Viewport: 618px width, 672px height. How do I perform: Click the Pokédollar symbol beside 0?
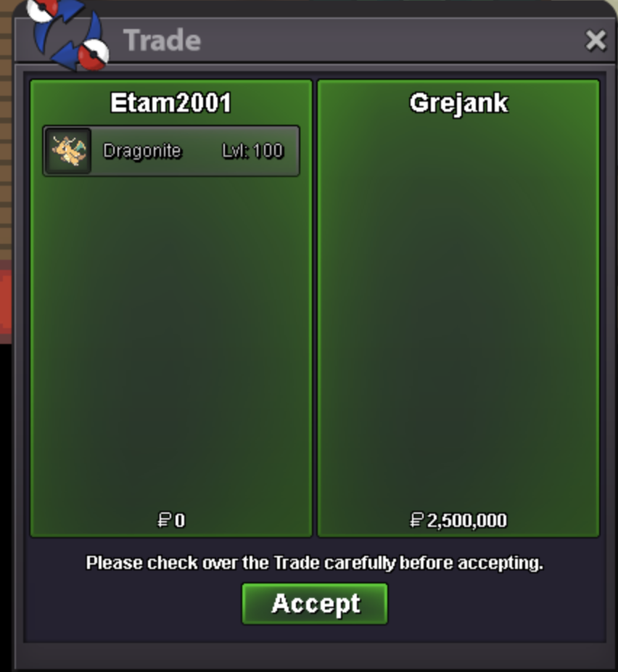coord(165,520)
